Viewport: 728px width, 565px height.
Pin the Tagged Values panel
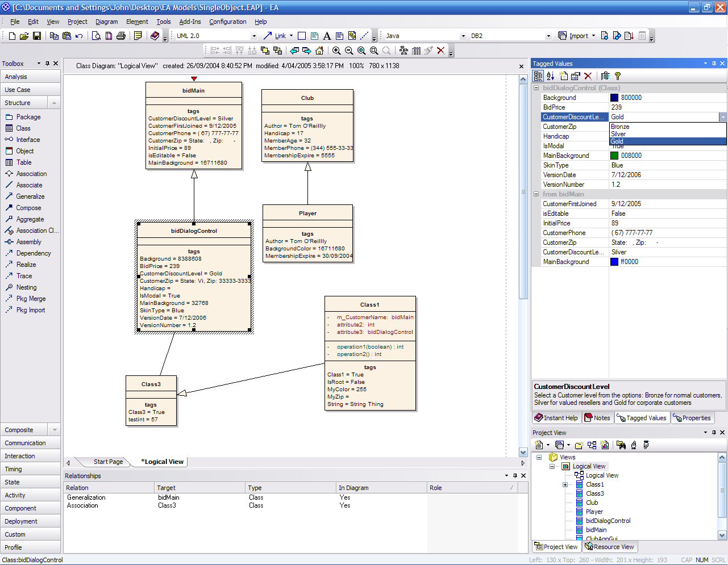[714, 64]
